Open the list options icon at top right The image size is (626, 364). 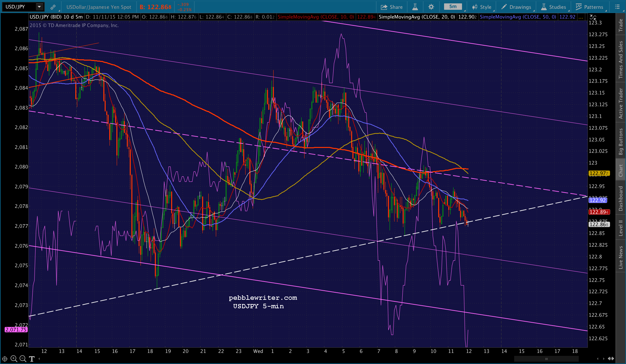tap(617, 7)
